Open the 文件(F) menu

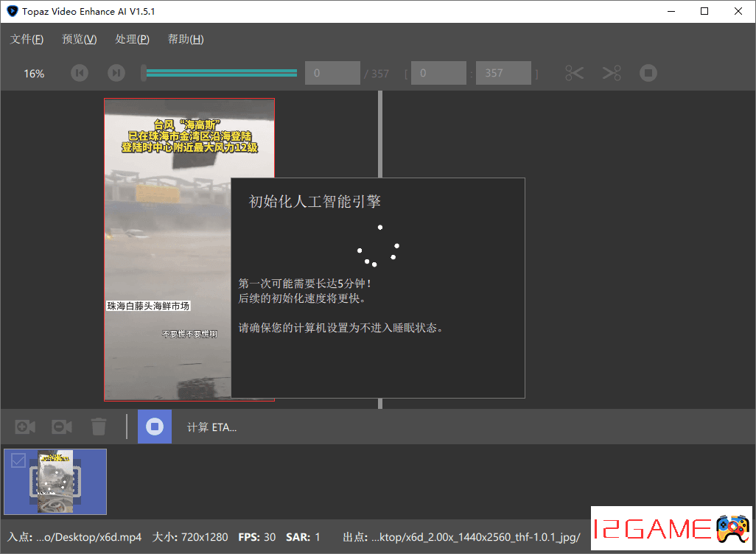coord(27,39)
